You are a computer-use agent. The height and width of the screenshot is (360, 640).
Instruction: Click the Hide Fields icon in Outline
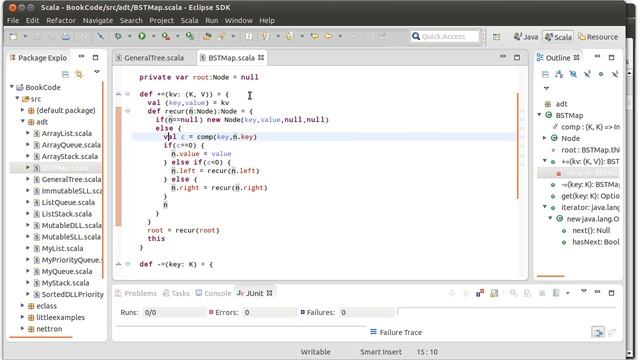coord(573,74)
